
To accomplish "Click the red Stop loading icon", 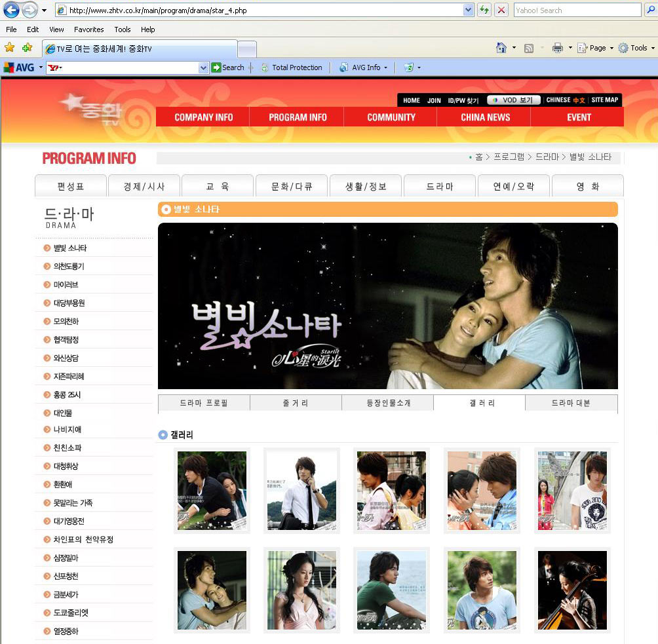I will point(501,10).
